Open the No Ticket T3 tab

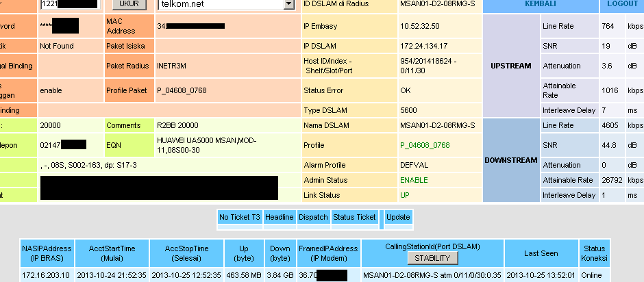pyautogui.click(x=240, y=217)
